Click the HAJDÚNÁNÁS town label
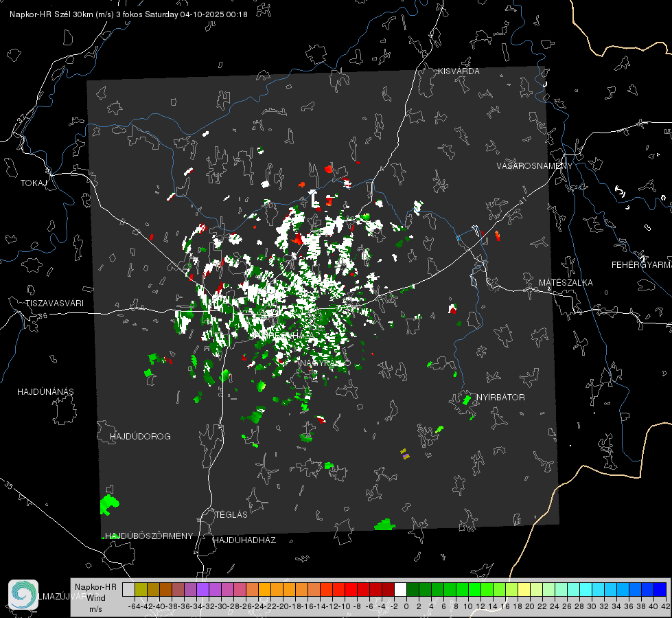672x618 pixels. (45, 391)
